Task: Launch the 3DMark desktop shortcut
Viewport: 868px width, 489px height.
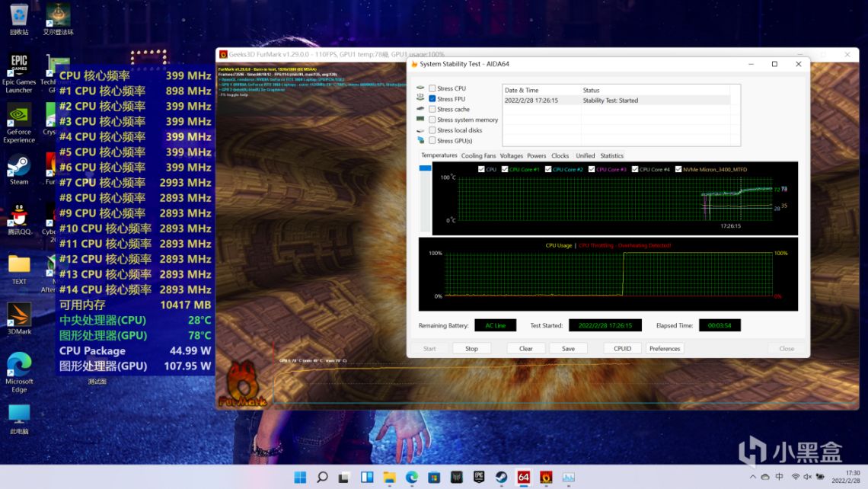Action: (x=19, y=315)
